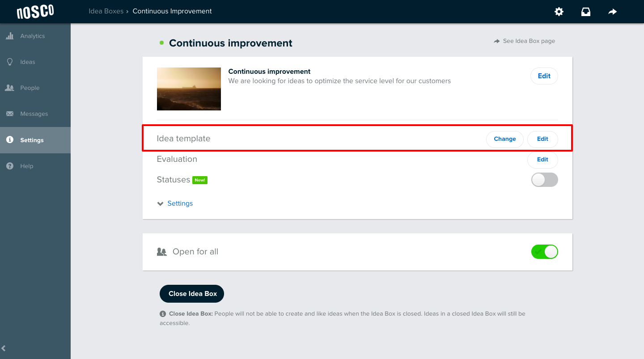
Task: Edit the Evaluation settings
Action: [542, 160]
